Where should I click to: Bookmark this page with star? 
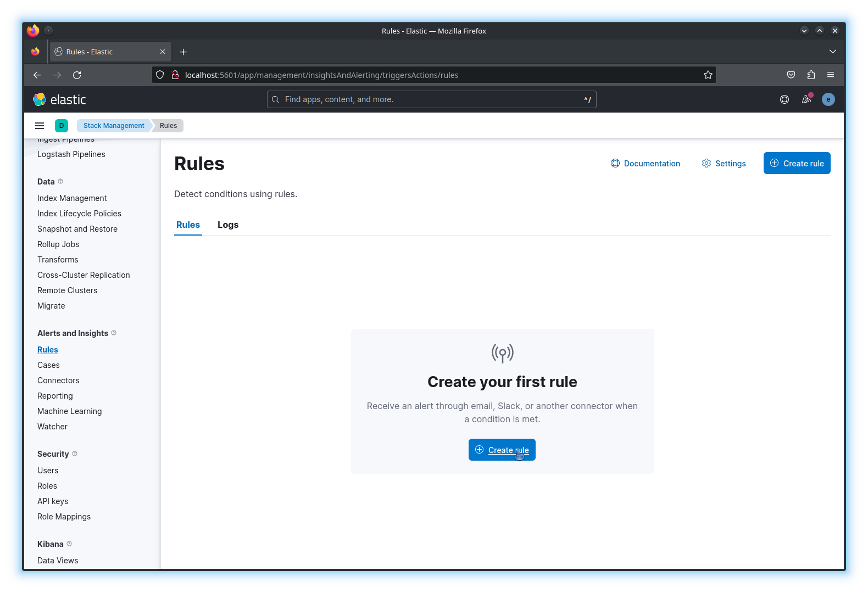(708, 75)
